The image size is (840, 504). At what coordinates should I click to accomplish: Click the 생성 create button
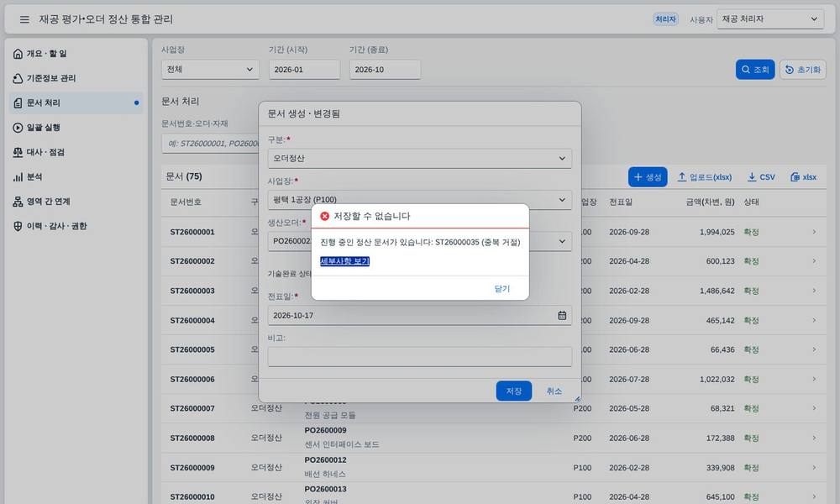(x=647, y=177)
